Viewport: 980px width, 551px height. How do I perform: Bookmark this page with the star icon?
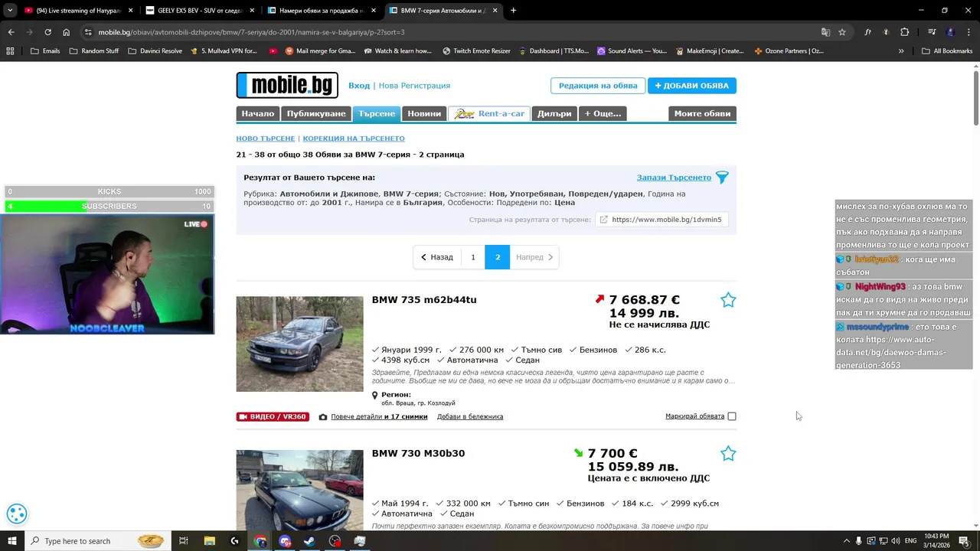point(842,32)
